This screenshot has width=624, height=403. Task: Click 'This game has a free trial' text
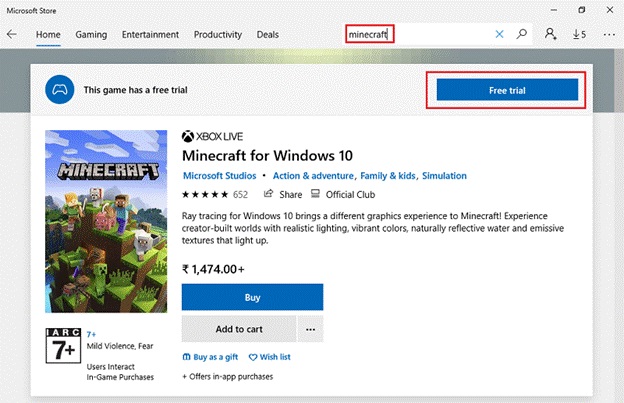click(135, 90)
